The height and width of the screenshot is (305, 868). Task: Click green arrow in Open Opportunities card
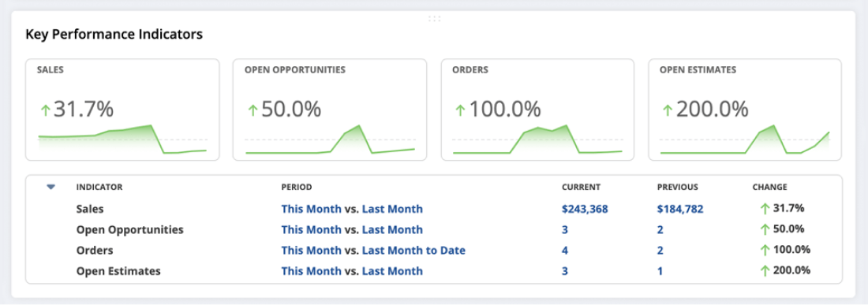click(253, 110)
